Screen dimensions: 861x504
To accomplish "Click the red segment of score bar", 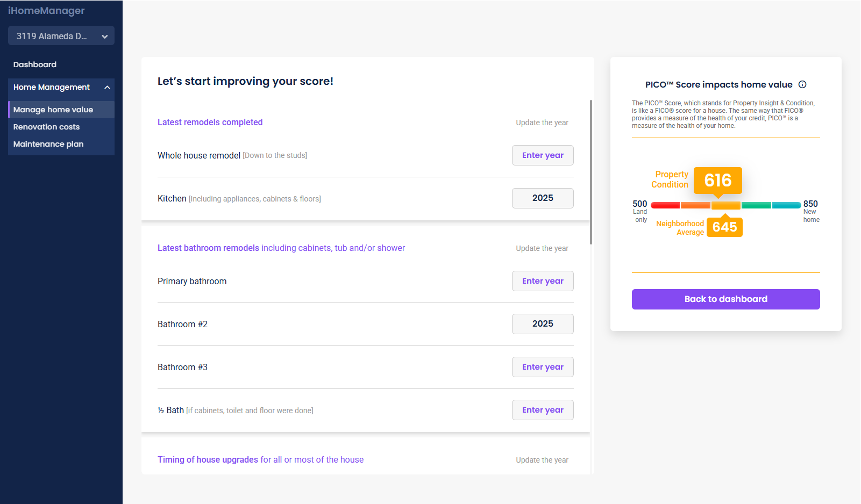I will pyautogui.click(x=665, y=205).
